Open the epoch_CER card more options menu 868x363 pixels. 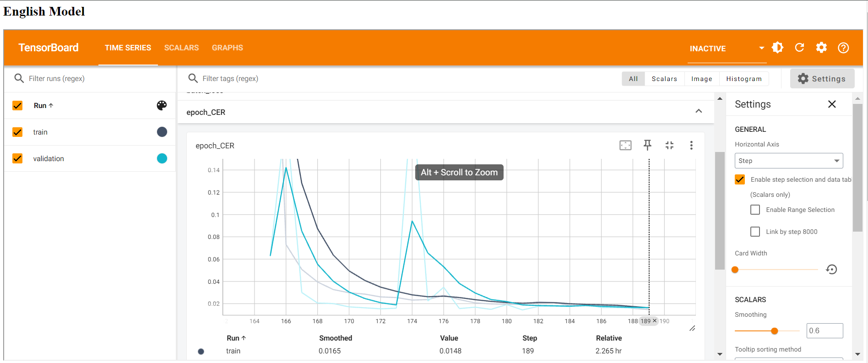click(691, 146)
